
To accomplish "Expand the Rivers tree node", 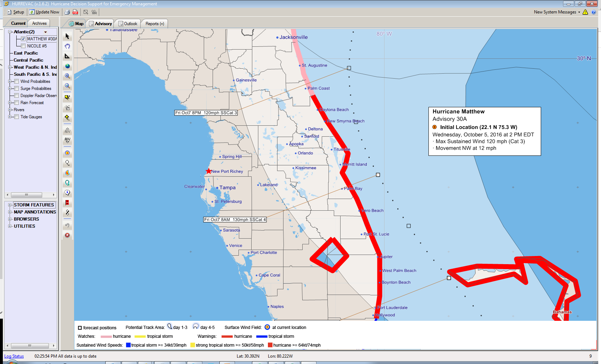I will (x=10, y=110).
